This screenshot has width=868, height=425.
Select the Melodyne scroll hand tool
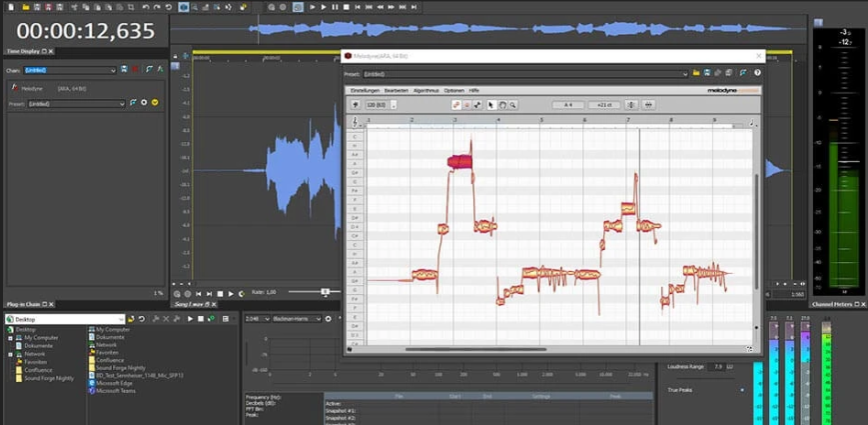pyautogui.click(x=502, y=105)
